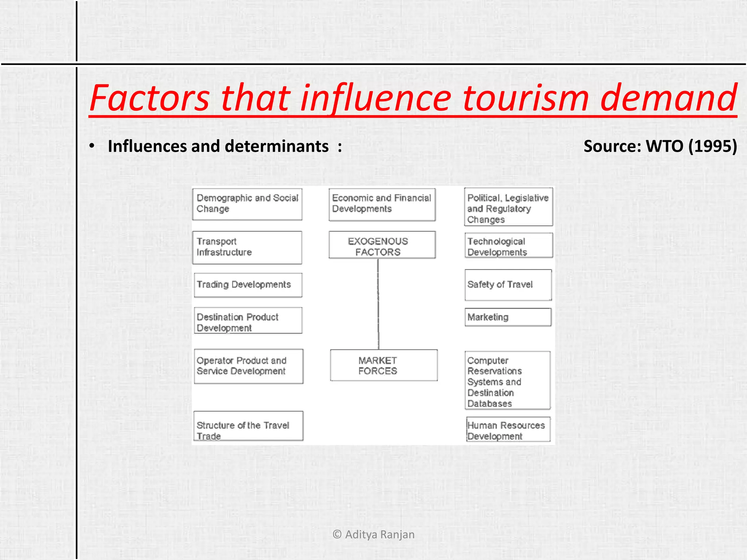Click the 'Source: WTO (1995)' text
The image size is (747, 560).
pyautogui.click(x=660, y=146)
